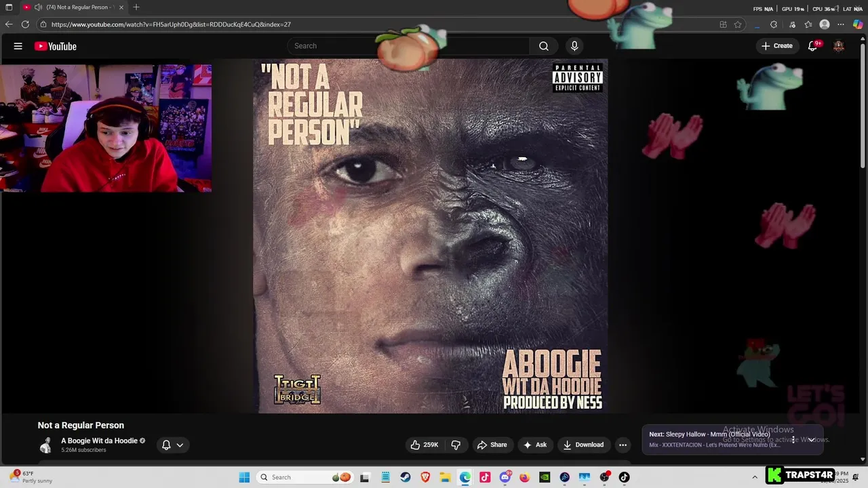Open a new browser tab with plus
Image resolution: width=868 pixels, height=488 pixels.
[136, 7]
